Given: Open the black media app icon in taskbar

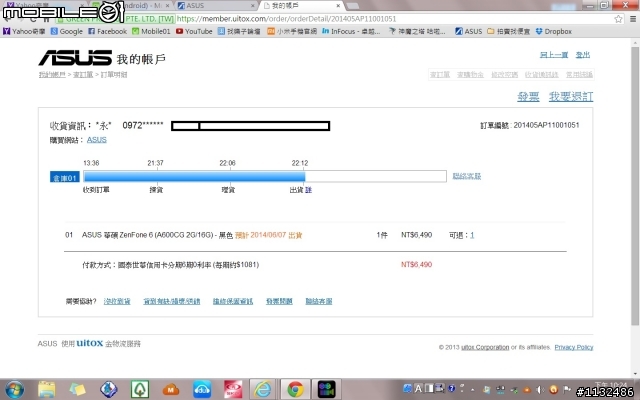Looking at the screenshot, I should (327, 389).
